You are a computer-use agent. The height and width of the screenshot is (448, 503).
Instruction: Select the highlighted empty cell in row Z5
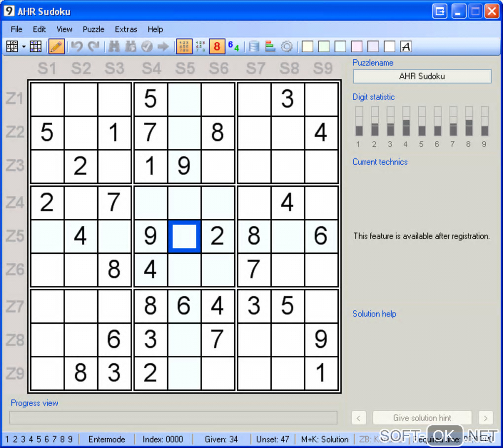(x=184, y=237)
